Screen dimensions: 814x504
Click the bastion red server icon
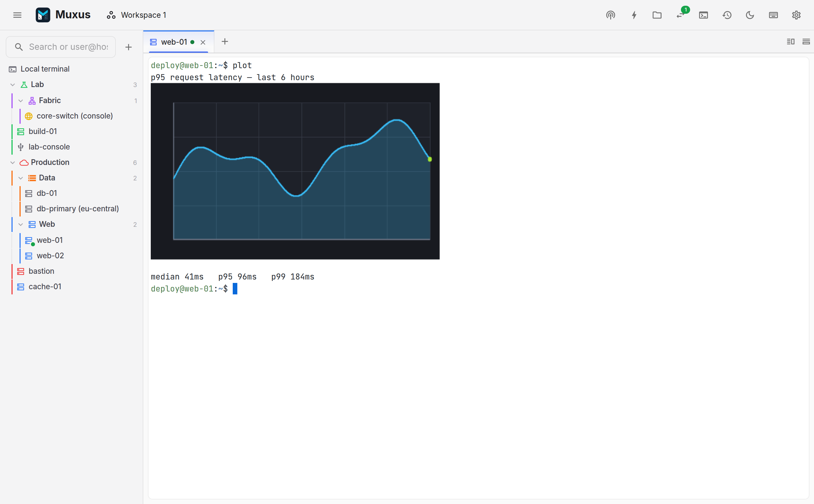click(x=21, y=271)
